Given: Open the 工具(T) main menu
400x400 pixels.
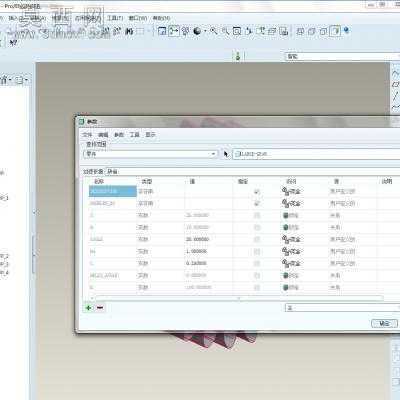Looking at the screenshot, I should pyautogui.click(x=115, y=18).
